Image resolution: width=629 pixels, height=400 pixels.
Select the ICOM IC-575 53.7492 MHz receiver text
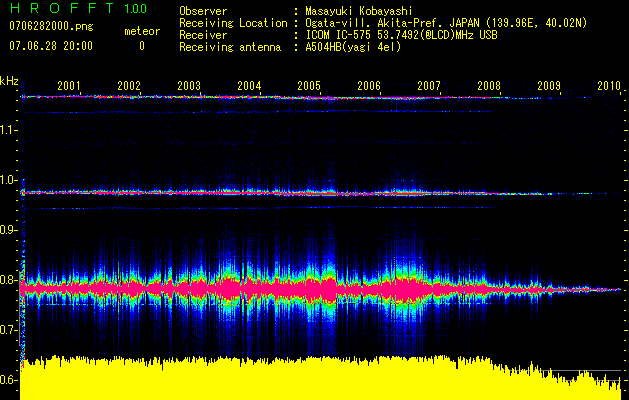(401, 35)
